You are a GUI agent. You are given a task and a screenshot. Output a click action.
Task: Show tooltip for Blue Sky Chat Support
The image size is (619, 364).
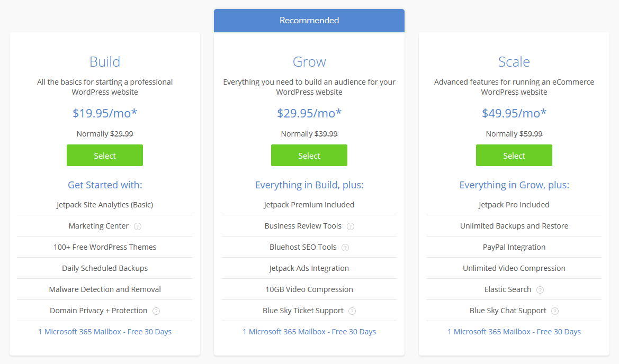pos(555,311)
